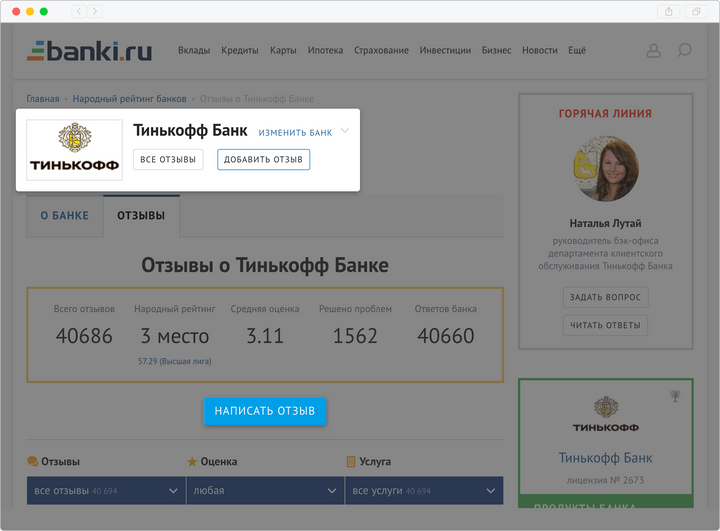The height and width of the screenshot is (531, 720).
Task: Click the 'Добавить отзыв' button
Action: click(x=263, y=159)
